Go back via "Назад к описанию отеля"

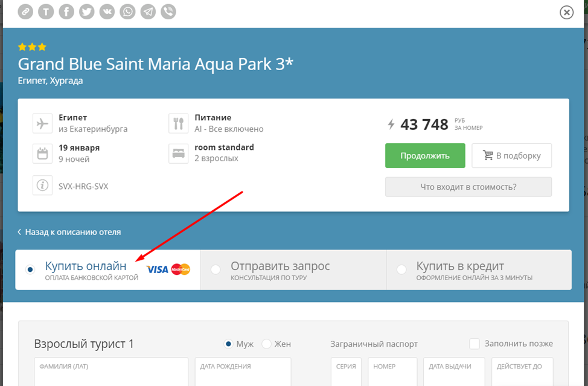[x=69, y=232]
